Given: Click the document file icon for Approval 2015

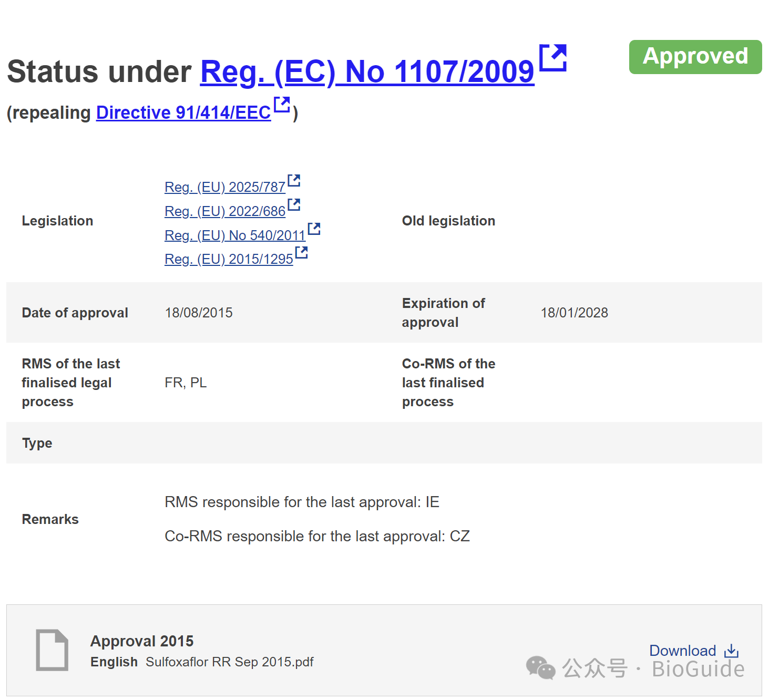Looking at the screenshot, I should point(52,650).
